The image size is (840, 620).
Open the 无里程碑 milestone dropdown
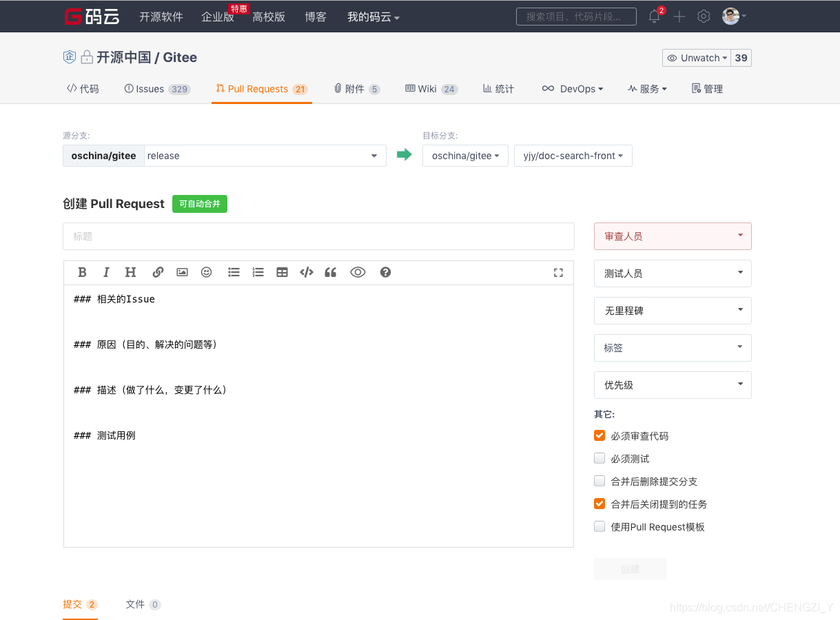tap(673, 311)
